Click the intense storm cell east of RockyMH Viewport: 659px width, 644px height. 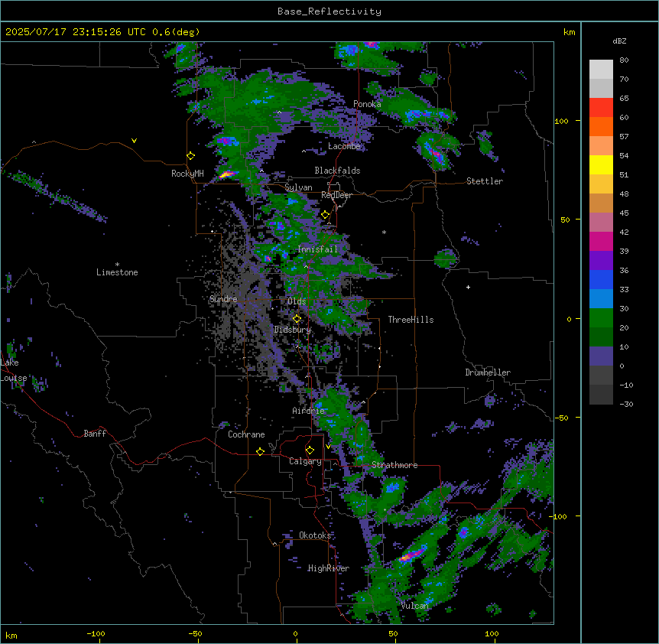(x=227, y=174)
